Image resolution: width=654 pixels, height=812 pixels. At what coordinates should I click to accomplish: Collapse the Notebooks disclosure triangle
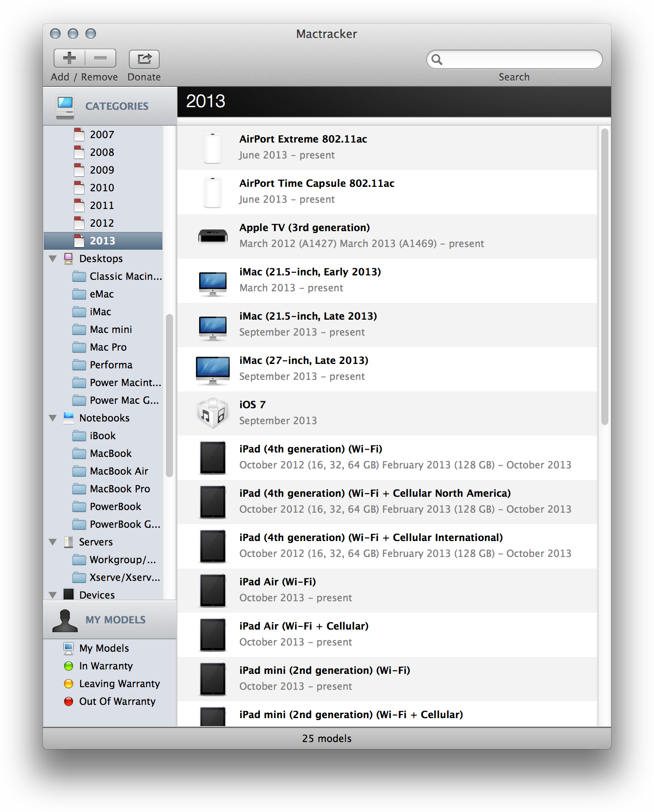pyautogui.click(x=53, y=418)
